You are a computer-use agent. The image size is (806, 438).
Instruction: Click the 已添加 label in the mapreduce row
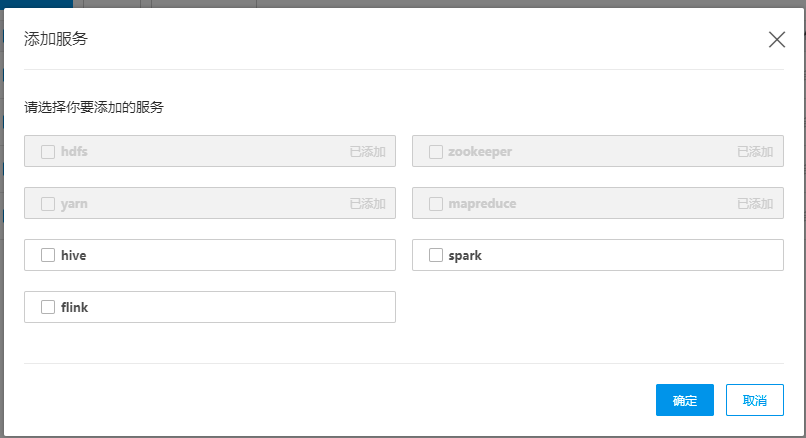pos(755,204)
